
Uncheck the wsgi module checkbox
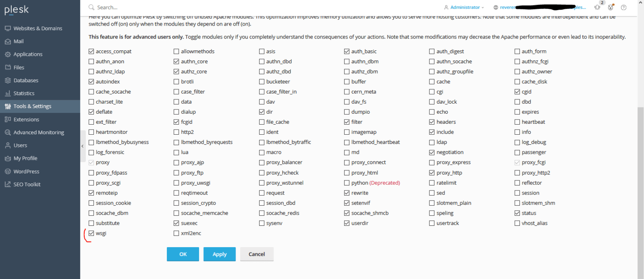pos(91,233)
